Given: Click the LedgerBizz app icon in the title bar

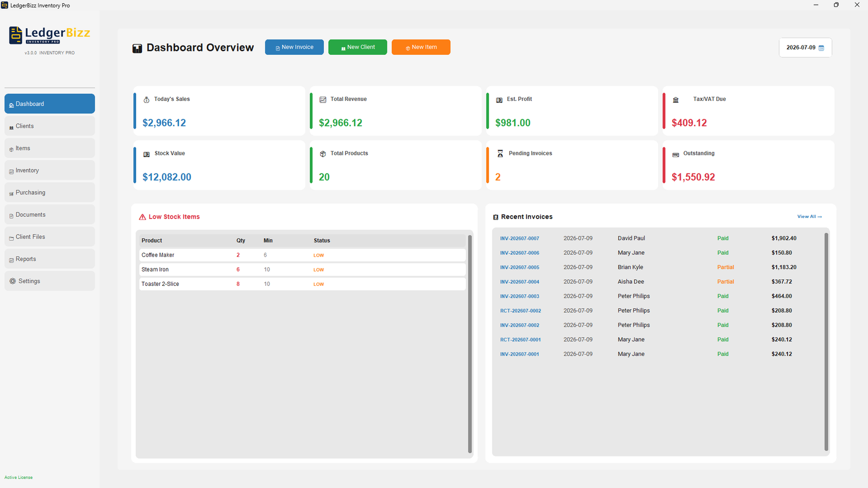Looking at the screenshot, I should tap(4, 5).
